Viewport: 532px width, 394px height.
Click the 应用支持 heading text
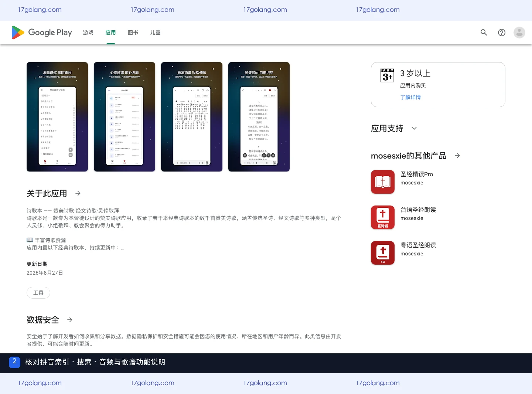point(387,128)
